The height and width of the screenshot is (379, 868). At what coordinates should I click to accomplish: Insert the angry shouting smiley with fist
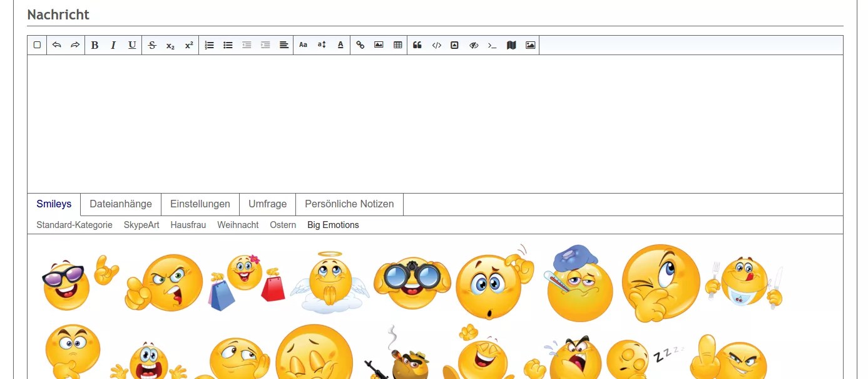(x=563, y=357)
